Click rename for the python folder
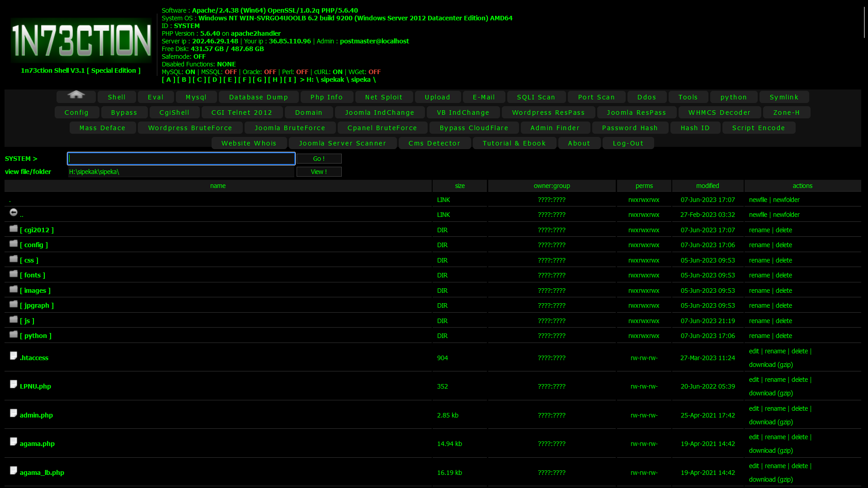This screenshot has height=488, width=868. coord(759,336)
